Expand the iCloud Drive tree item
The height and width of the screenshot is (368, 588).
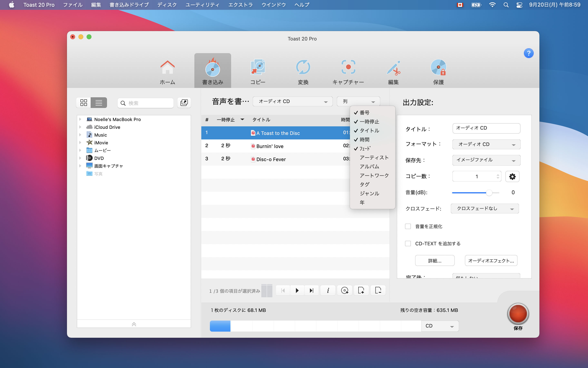tap(80, 127)
